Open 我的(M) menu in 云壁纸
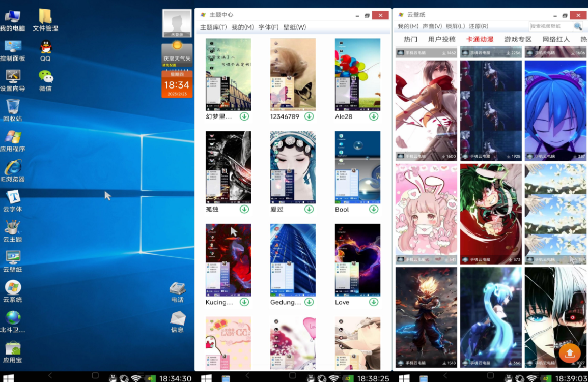The width and height of the screenshot is (588, 382). (x=408, y=26)
